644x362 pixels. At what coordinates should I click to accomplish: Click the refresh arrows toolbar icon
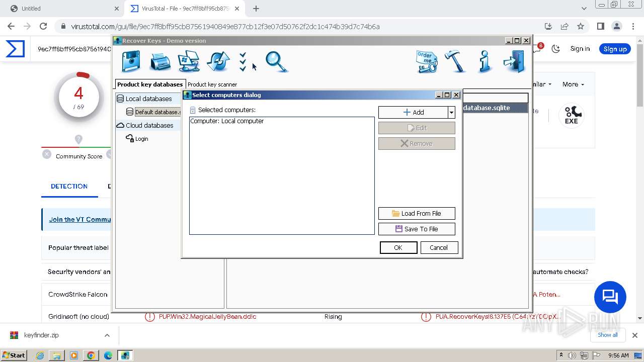(x=218, y=62)
